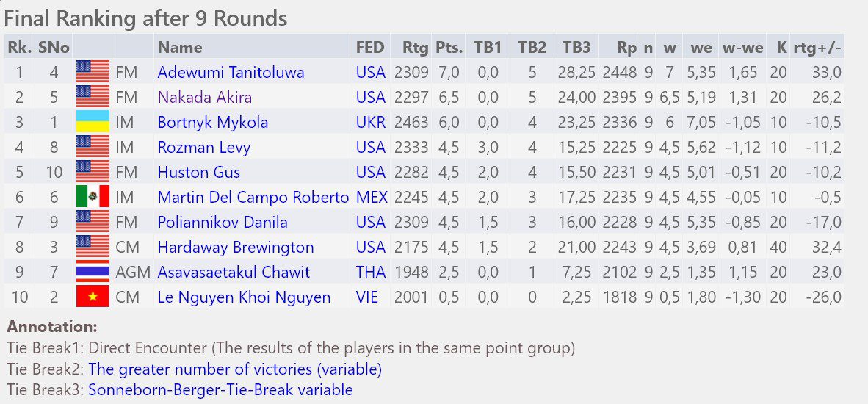Click the Name column header
This screenshot has width=868, height=404.
point(180,48)
